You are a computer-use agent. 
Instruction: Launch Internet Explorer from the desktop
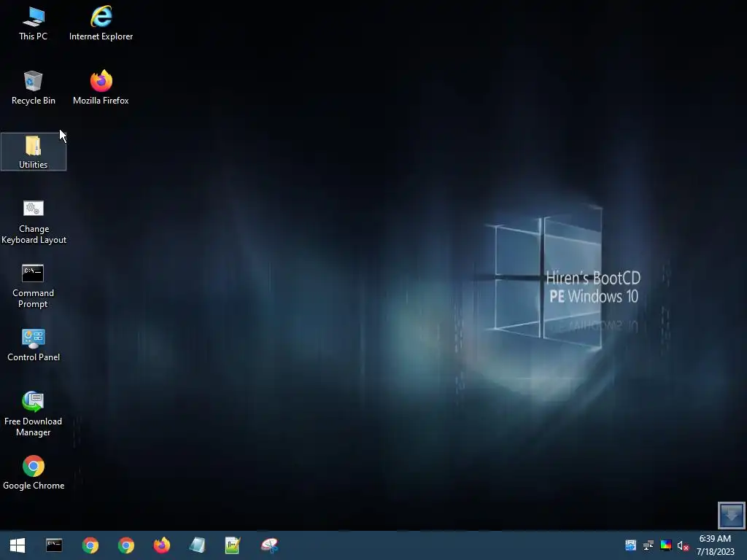tap(101, 23)
